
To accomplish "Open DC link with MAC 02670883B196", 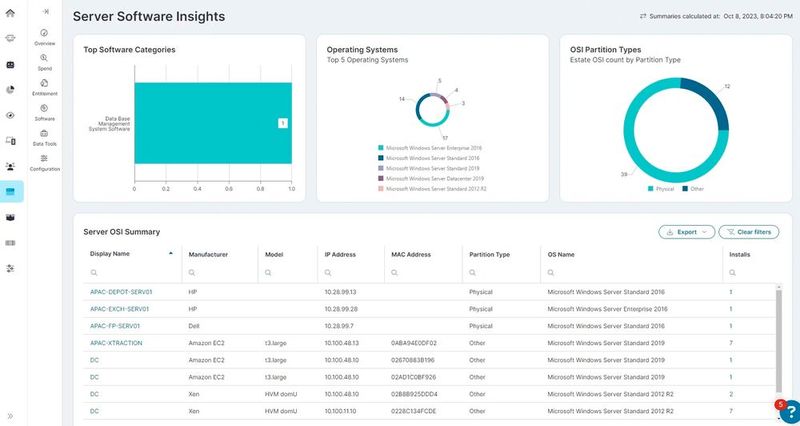I will [x=94, y=360].
